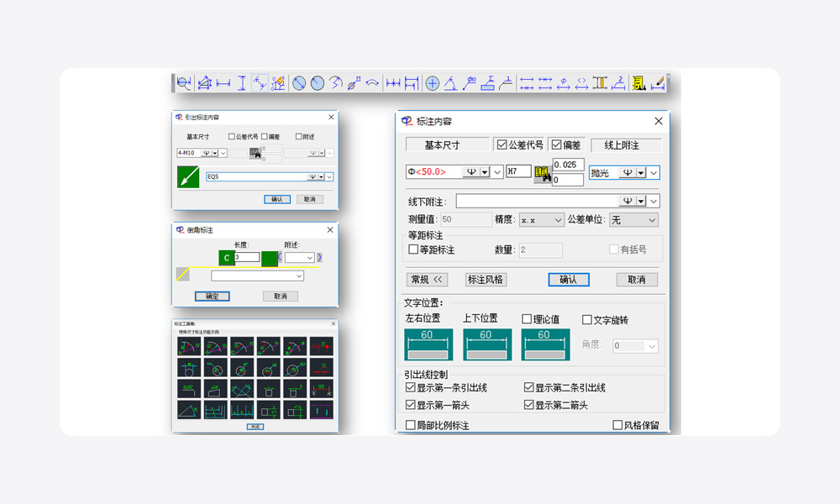Select the circle radius dimension tool
The width and height of the screenshot is (840, 504).
point(318,83)
